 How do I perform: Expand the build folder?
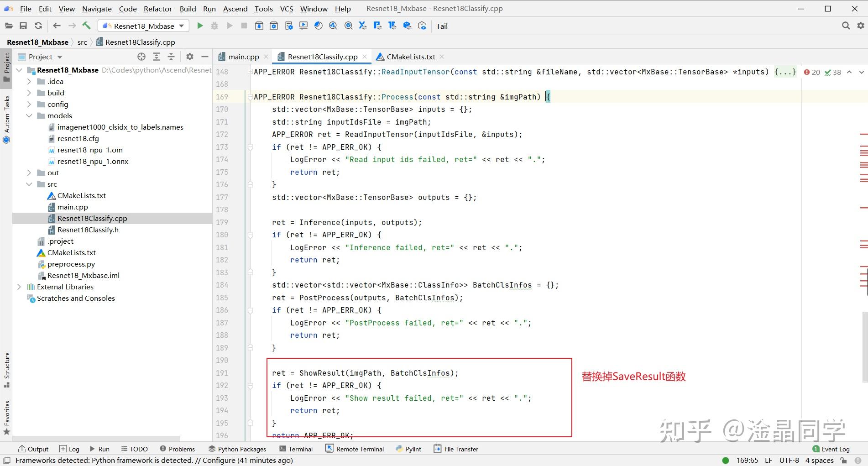click(x=29, y=93)
